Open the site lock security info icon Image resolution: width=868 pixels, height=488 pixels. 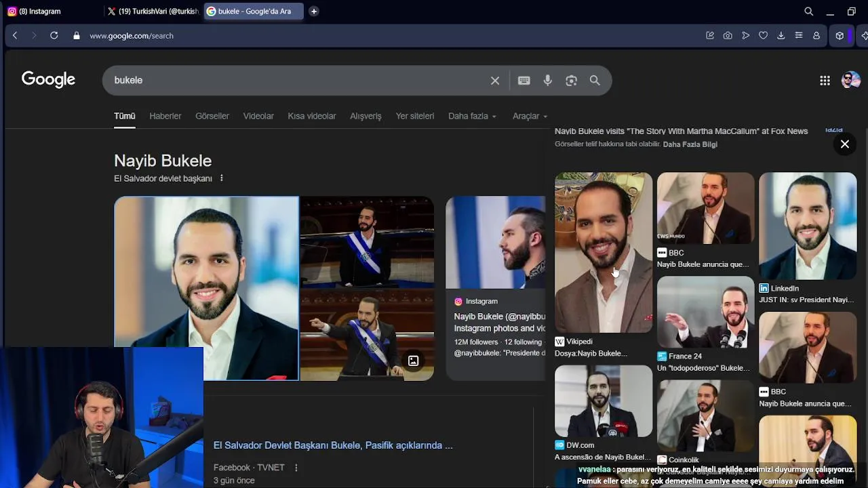click(x=77, y=35)
